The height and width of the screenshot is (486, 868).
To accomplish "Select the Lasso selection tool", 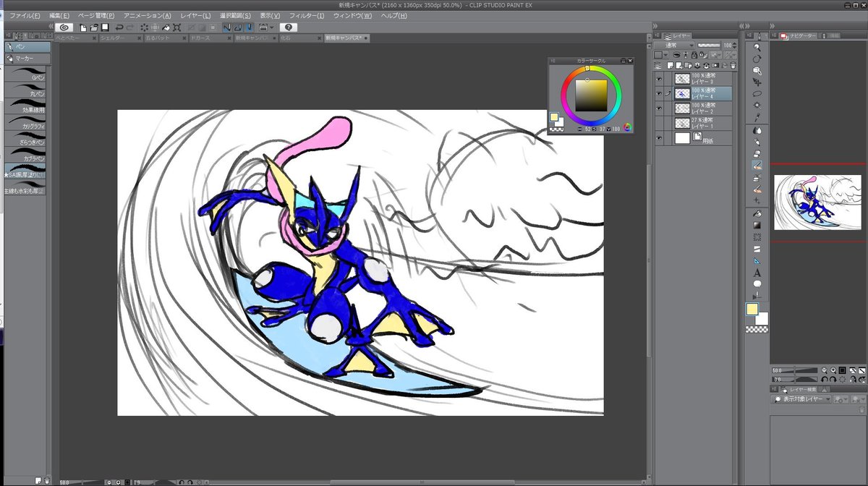I will click(x=757, y=93).
